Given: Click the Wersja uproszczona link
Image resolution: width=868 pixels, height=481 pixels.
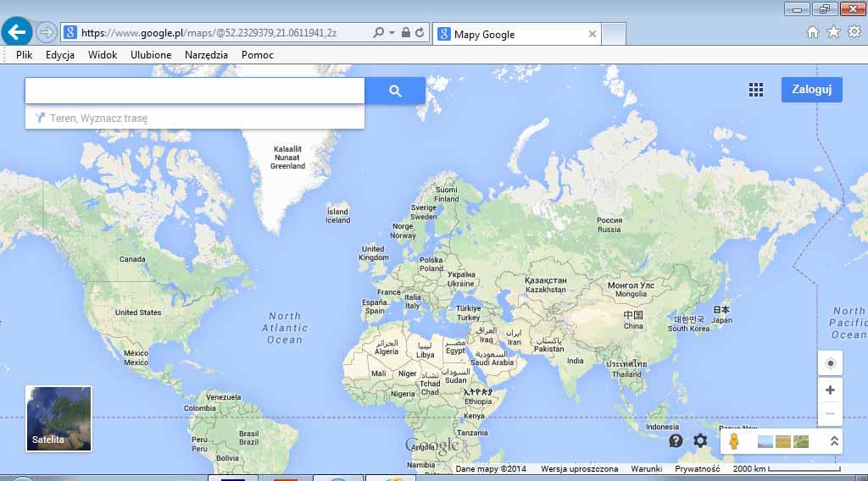Looking at the screenshot, I should point(579,469).
